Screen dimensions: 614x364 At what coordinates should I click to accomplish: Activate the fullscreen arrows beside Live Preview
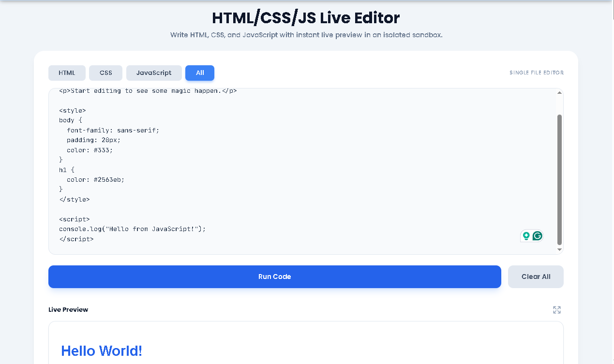(556, 310)
